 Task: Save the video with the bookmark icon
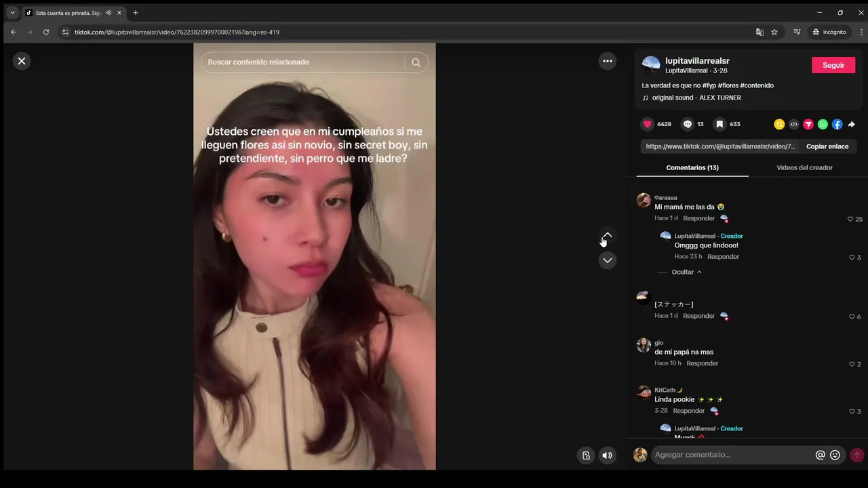point(720,124)
